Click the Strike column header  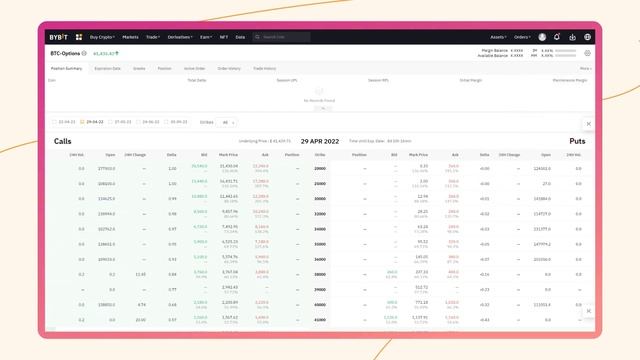coord(320,155)
